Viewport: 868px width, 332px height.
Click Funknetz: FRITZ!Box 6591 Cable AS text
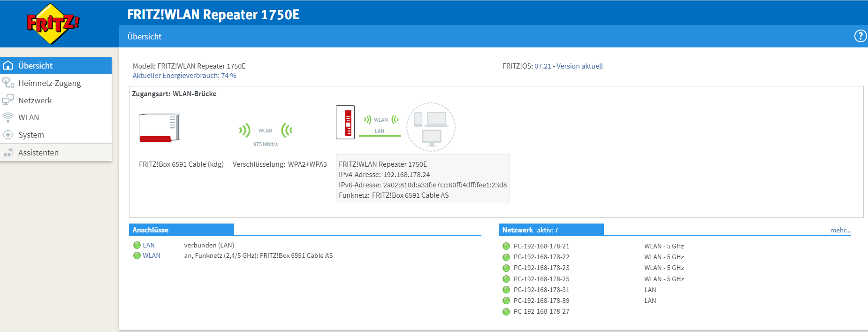[394, 195]
